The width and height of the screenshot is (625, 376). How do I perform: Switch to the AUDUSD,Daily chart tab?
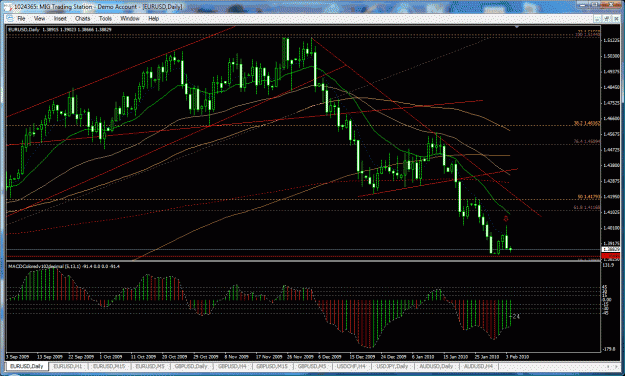436,366
